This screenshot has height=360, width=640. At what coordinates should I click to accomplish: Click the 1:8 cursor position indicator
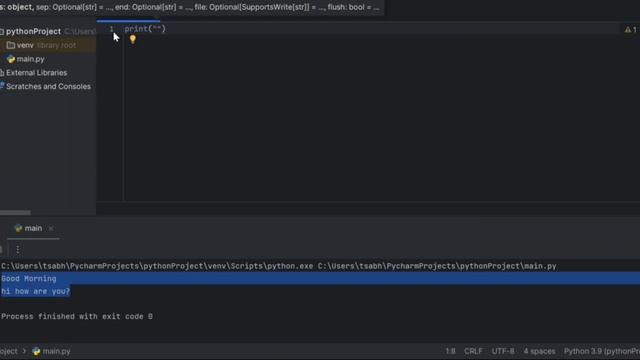click(x=450, y=351)
